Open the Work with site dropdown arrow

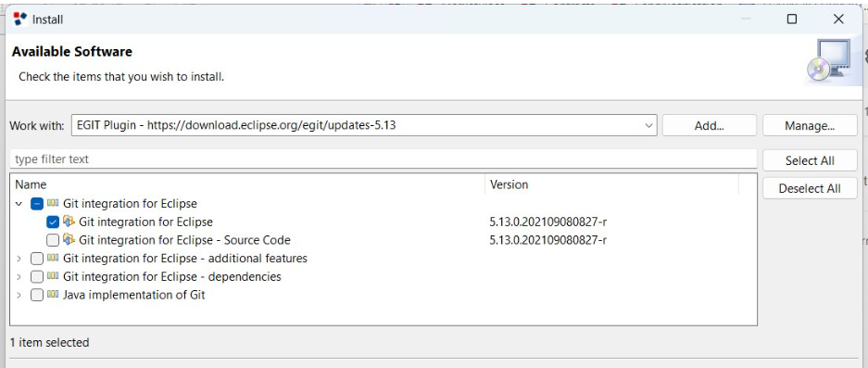(648, 126)
